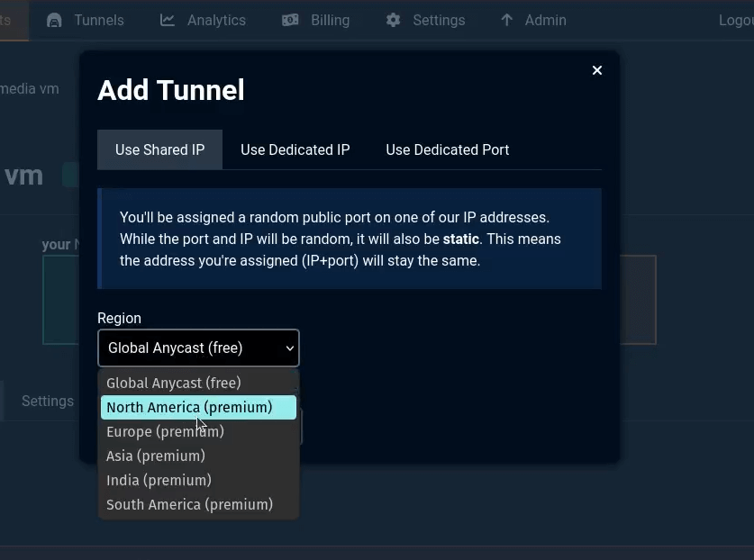Pick Asia (premium) region option
The image size is (754, 560).
[155, 456]
